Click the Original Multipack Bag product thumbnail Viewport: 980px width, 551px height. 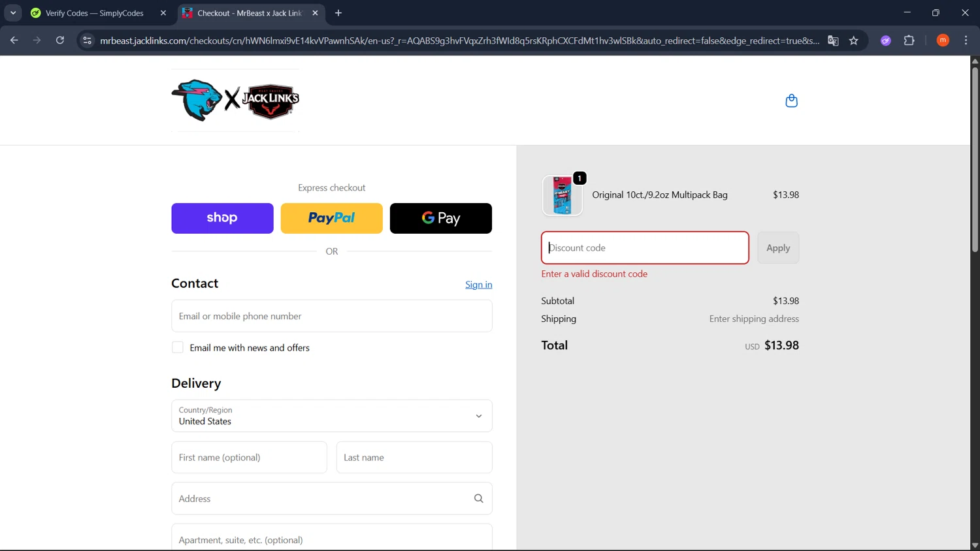tap(562, 195)
